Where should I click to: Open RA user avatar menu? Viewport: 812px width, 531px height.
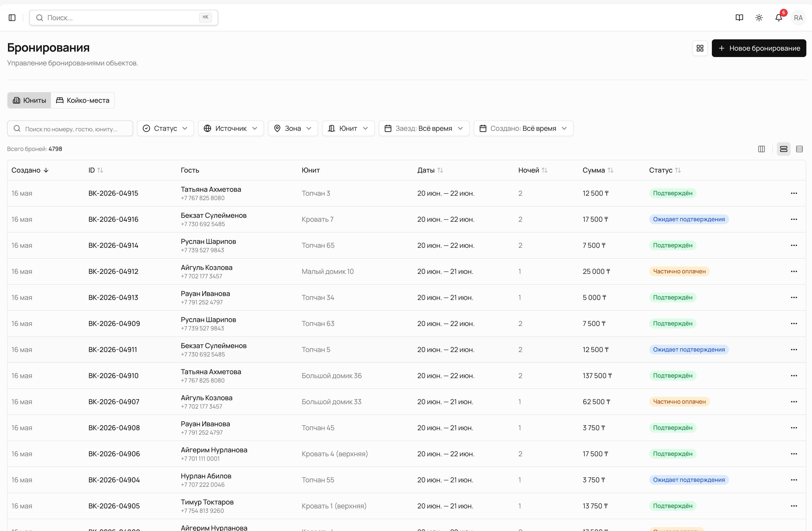(798, 18)
